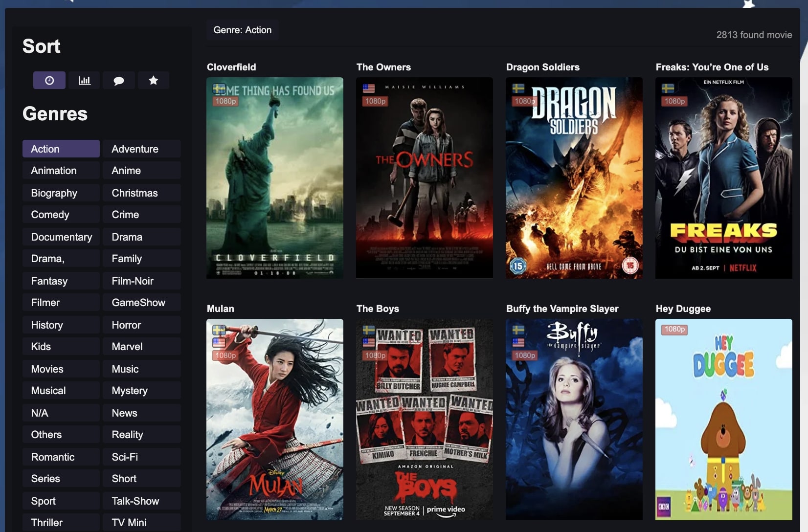Open the Documentary genre
This screenshot has width=808, height=532.
pos(61,237)
